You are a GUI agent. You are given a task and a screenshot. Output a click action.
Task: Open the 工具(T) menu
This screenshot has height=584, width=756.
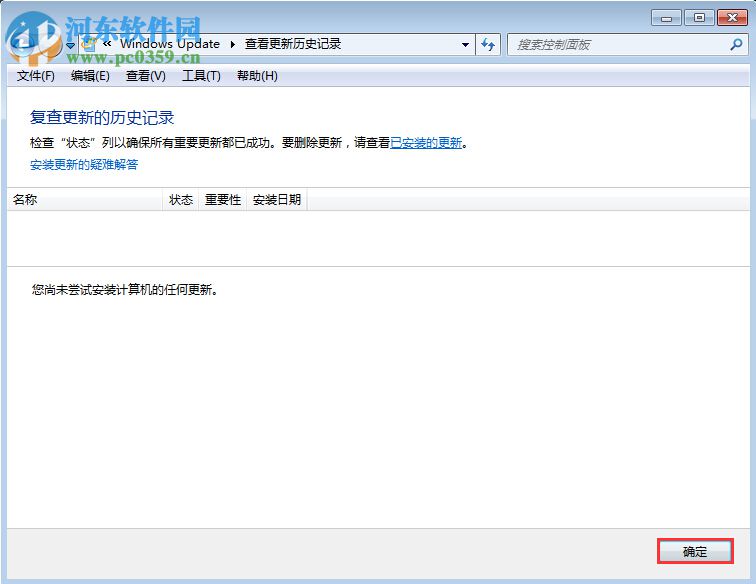201,76
